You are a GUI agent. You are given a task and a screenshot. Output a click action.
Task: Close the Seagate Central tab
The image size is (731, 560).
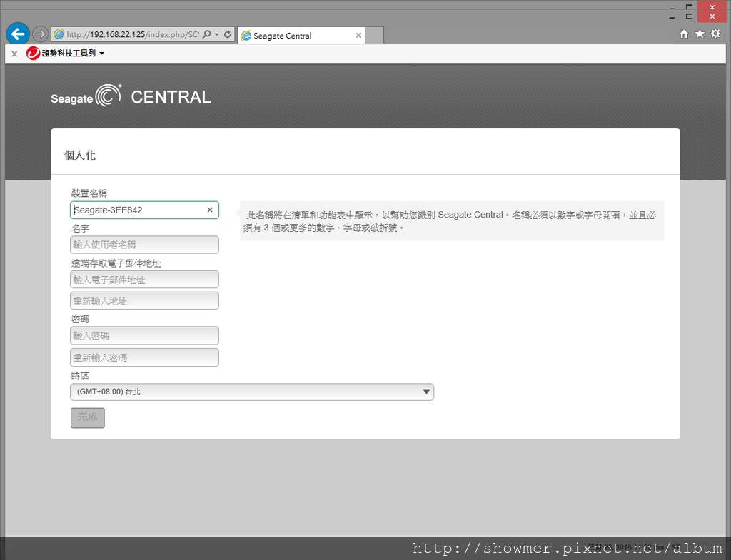(358, 36)
